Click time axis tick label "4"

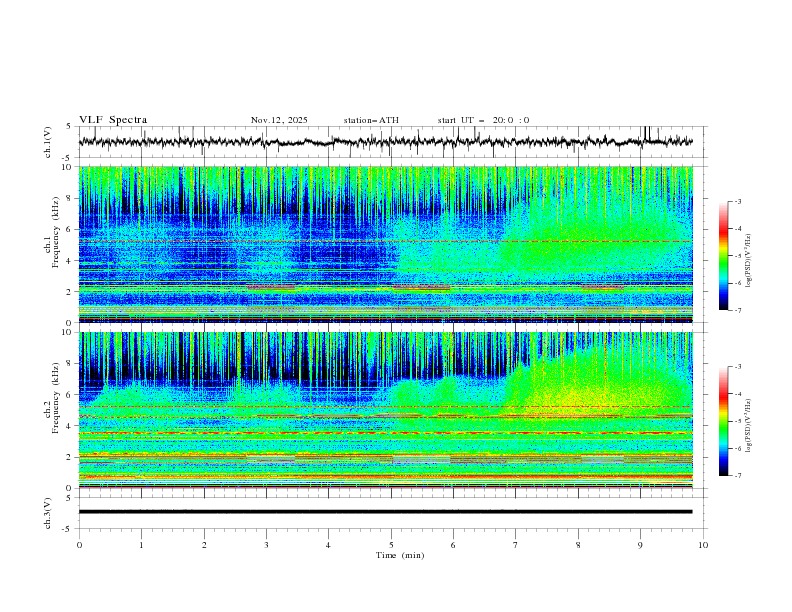click(x=328, y=545)
